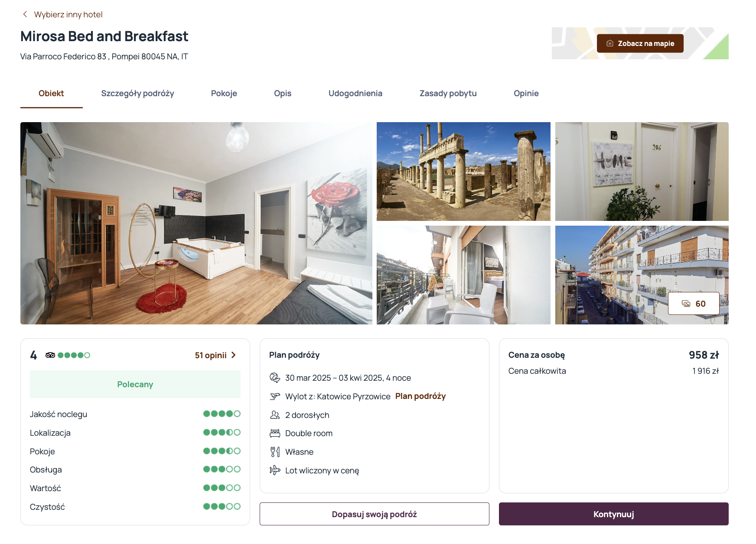Image resolution: width=756 pixels, height=544 pixels.
Task: Open the Plan podróży link
Action: [420, 396]
